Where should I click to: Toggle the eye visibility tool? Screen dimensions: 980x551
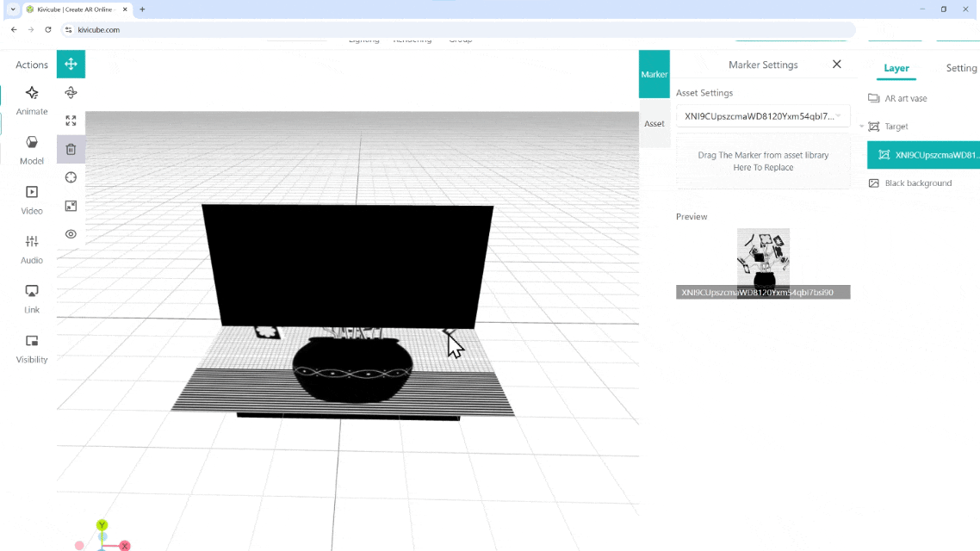click(x=71, y=234)
